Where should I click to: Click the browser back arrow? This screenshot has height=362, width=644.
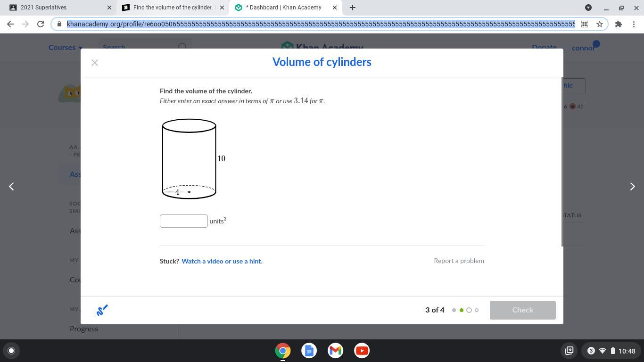tap(10, 24)
